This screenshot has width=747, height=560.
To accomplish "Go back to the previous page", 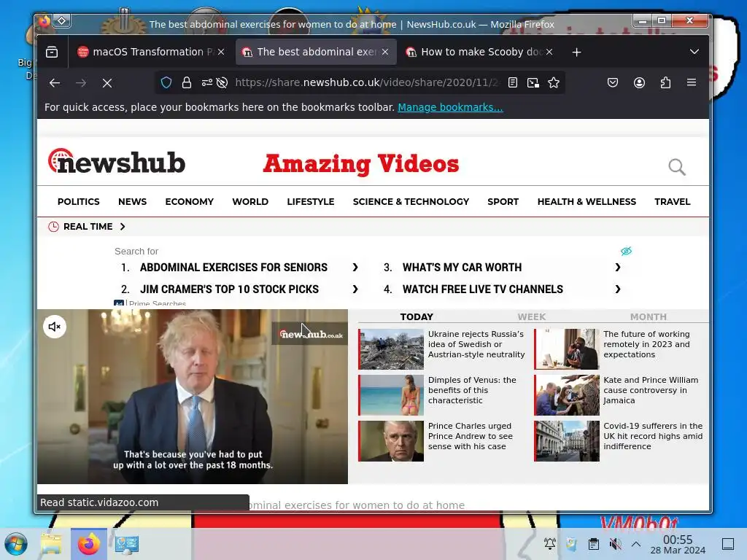I will (x=54, y=83).
